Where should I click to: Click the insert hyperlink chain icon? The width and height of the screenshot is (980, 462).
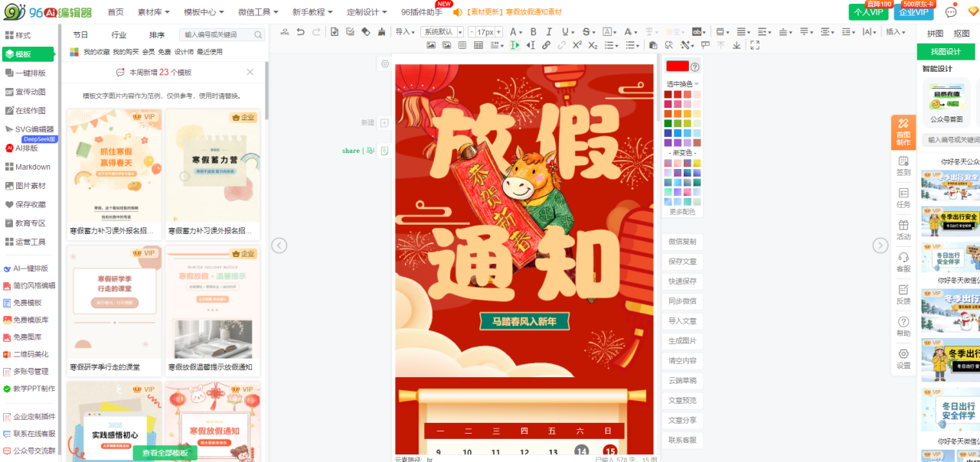546,45
